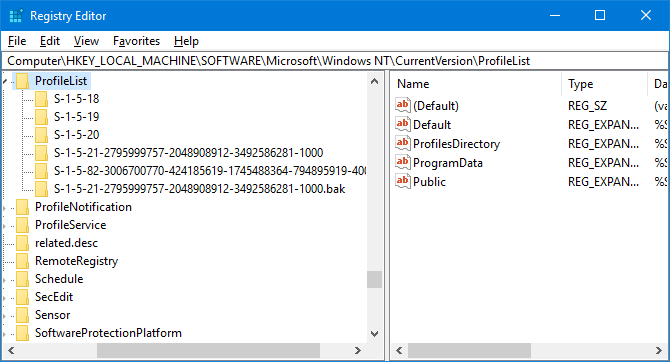Click the (Default) value string icon
The height and width of the screenshot is (362, 670).
403,105
